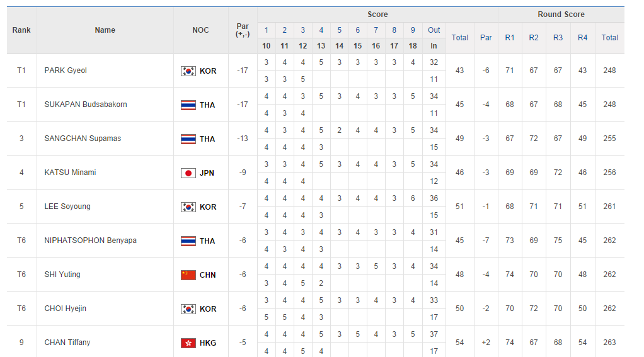Click the Korean flag in LEE Soyoung's row

coord(188,207)
